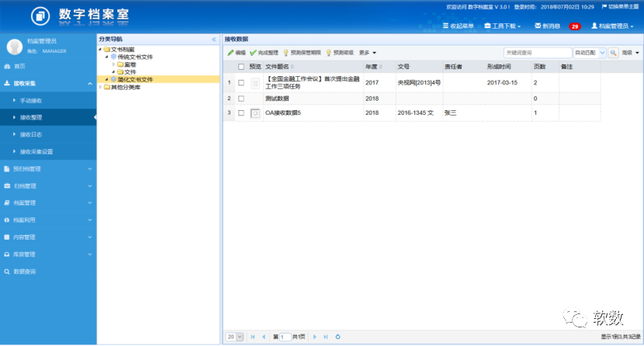The height and width of the screenshot is (346, 644).
Task: Expand the 其他分类库 tree node
Action: click(101, 86)
